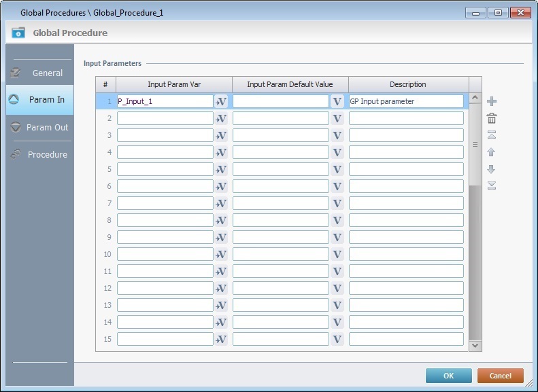Open variable picker for row 1 default value
The width and height of the screenshot is (538, 392).
pos(337,101)
